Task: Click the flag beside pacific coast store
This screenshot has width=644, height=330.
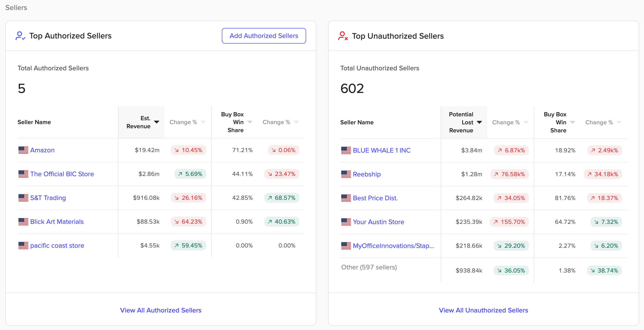Action: coord(23,246)
